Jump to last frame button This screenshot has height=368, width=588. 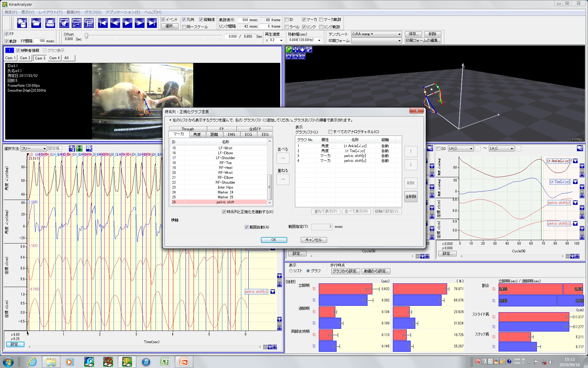[x=152, y=23]
